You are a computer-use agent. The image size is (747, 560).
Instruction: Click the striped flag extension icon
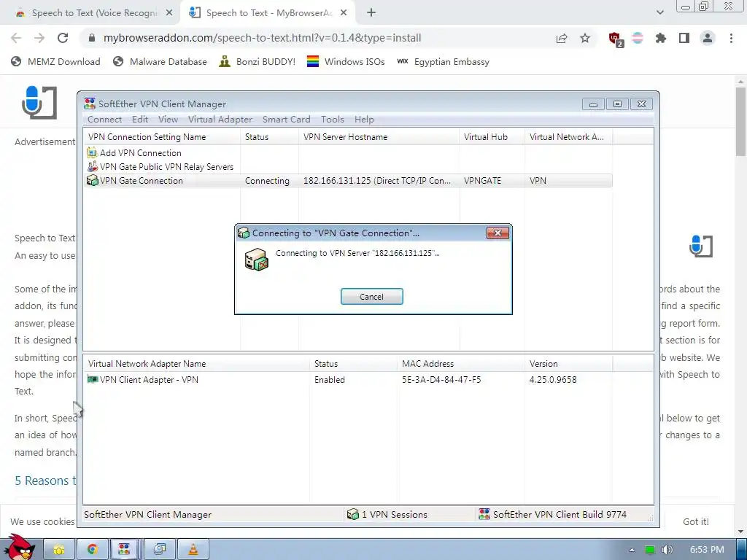pyautogui.click(x=638, y=38)
